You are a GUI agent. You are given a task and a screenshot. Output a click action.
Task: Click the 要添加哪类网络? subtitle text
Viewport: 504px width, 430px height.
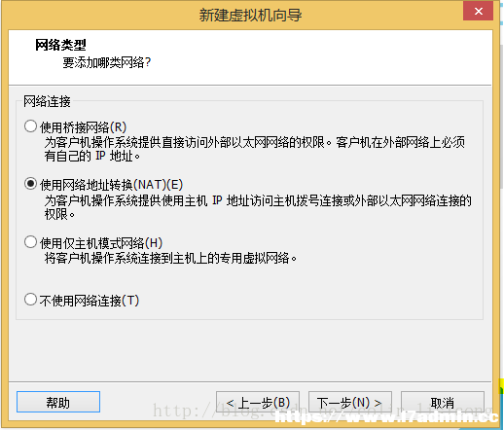click(x=107, y=62)
